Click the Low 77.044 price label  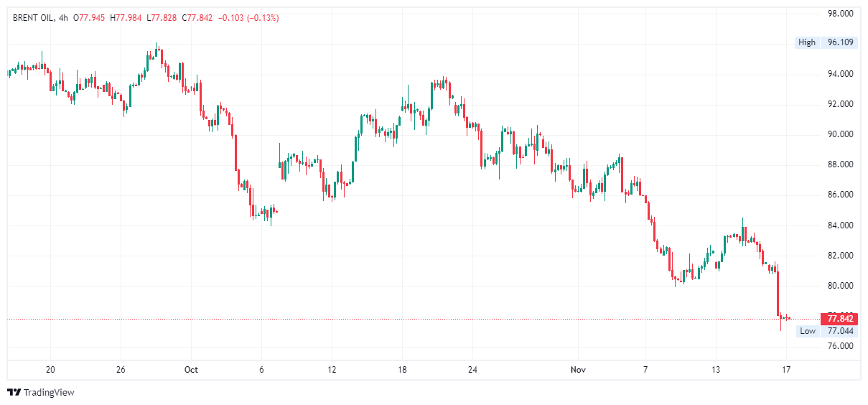[x=826, y=331]
